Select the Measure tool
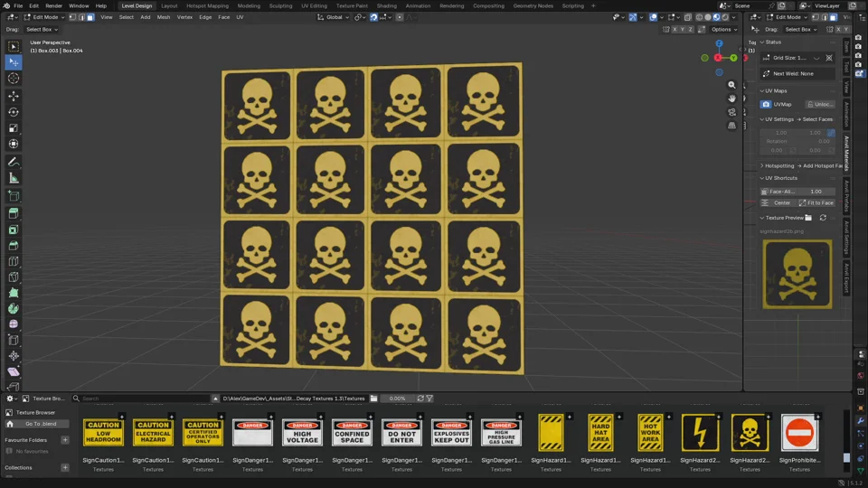The height and width of the screenshot is (488, 868). click(x=14, y=178)
